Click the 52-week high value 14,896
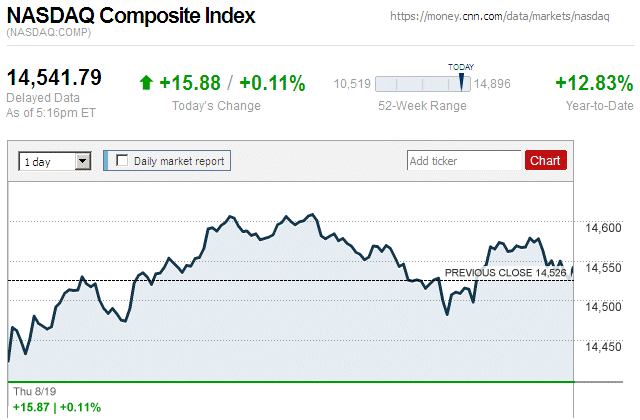This screenshot has height=420, width=640. (493, 84)
